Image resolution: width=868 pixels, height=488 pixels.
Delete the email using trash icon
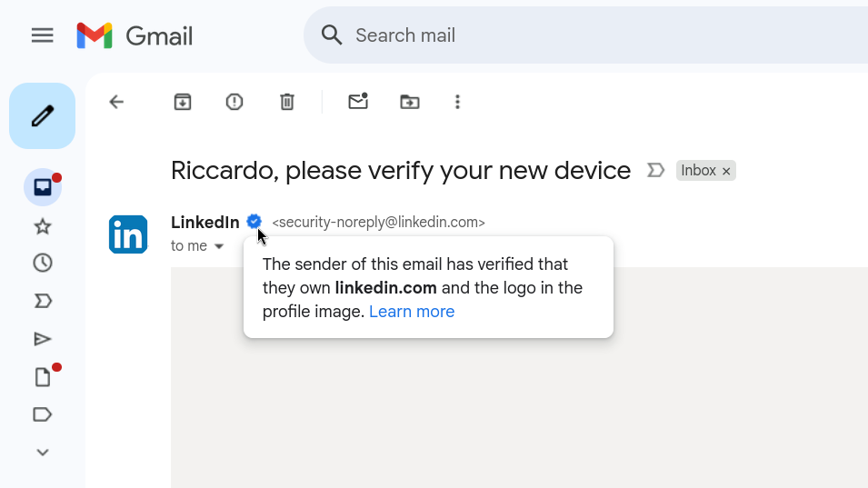[x=286, y=102]
